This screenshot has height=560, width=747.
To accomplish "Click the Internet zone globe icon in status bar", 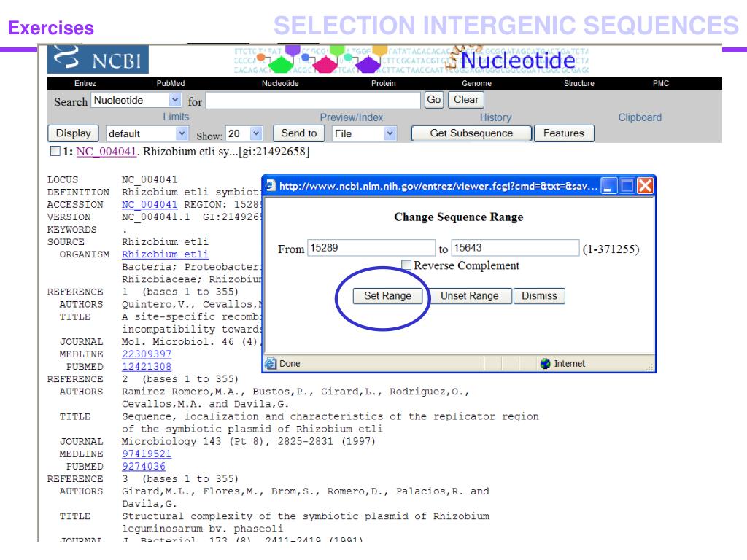I will coord(546,364).
